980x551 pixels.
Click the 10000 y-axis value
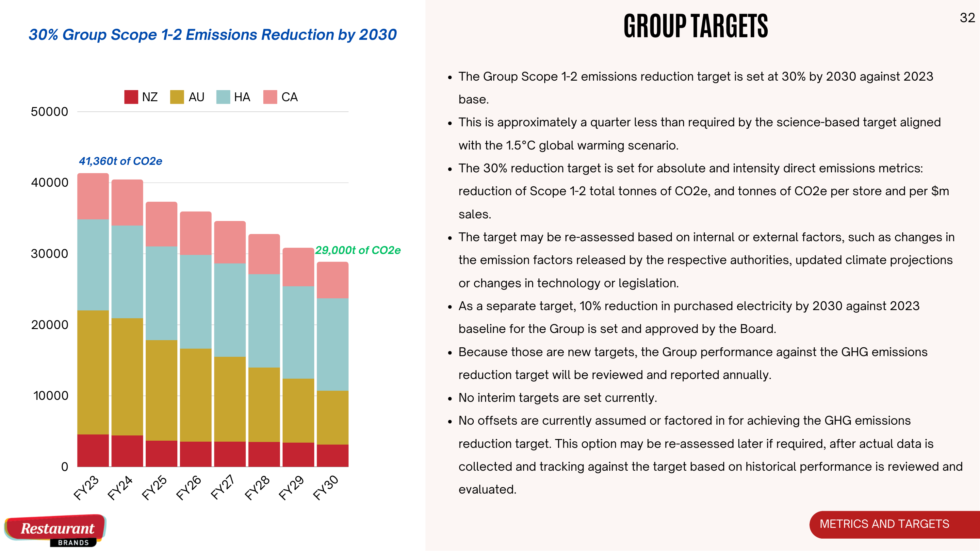pyautogui.click(x=51, y=396)
